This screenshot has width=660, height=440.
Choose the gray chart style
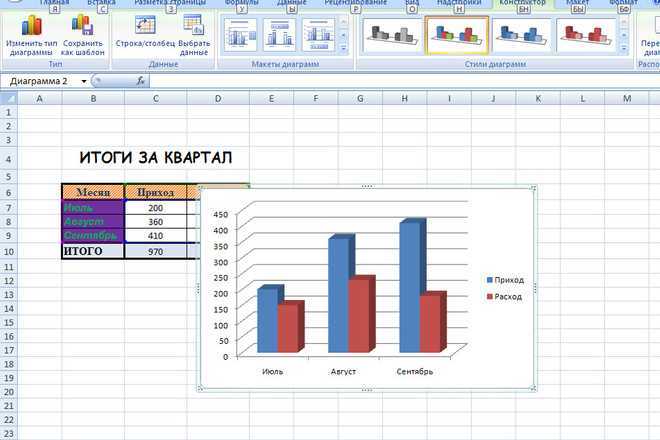pyautogui.click(x=391, y=35)
